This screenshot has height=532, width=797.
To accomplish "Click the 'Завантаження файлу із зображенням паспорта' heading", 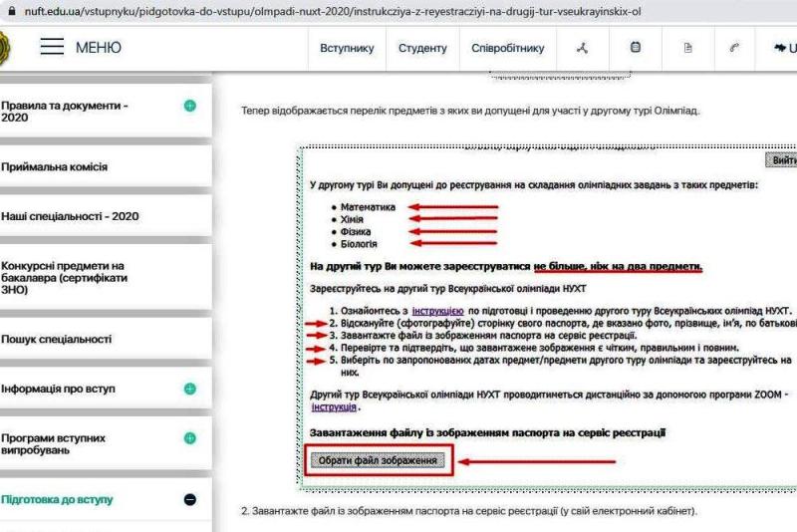I will (487, 433).
